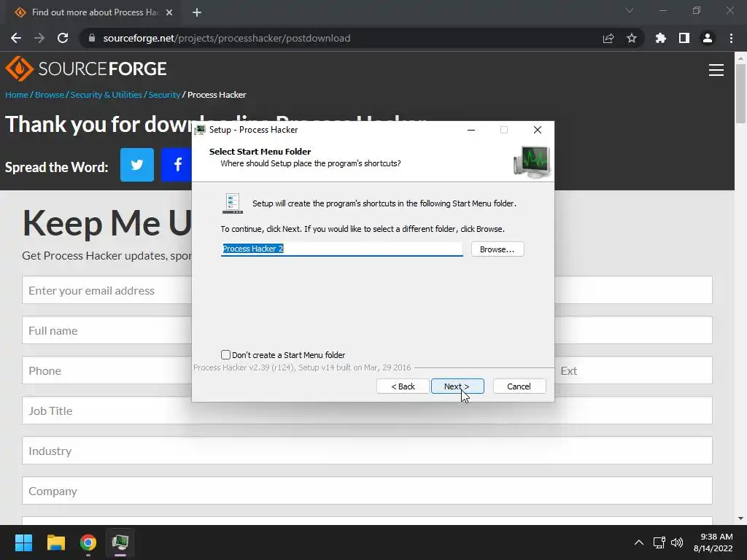Viewport: 747px width, 560px height.
Task: Reload the SourceForge page
Action: point(63,38)
